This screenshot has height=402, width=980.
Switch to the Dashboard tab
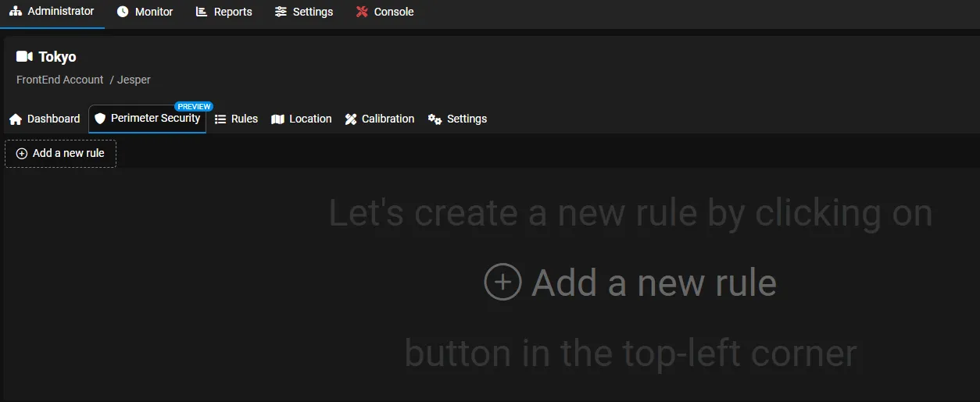click(45, 119)
